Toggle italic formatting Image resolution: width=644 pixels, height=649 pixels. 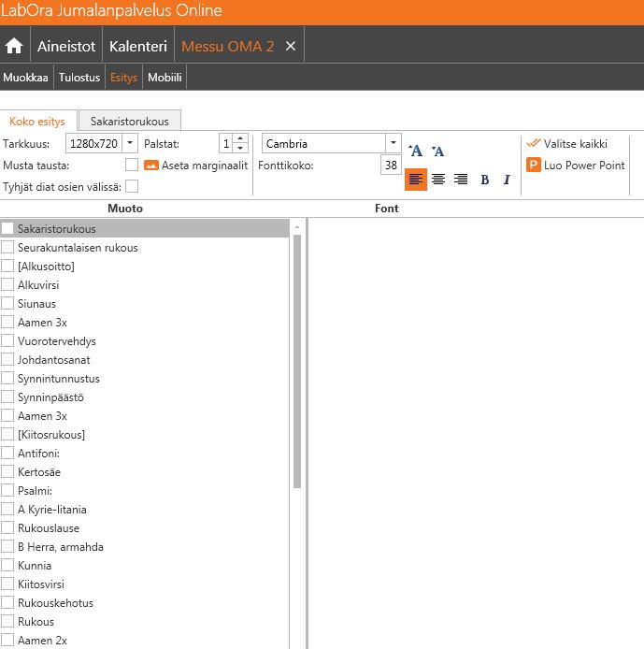[x=507, y=180]
